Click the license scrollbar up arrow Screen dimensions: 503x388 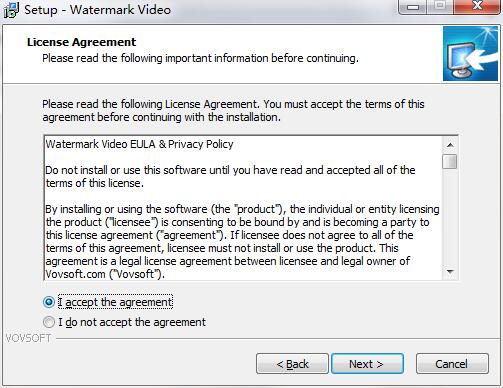(x=450, y=145)
